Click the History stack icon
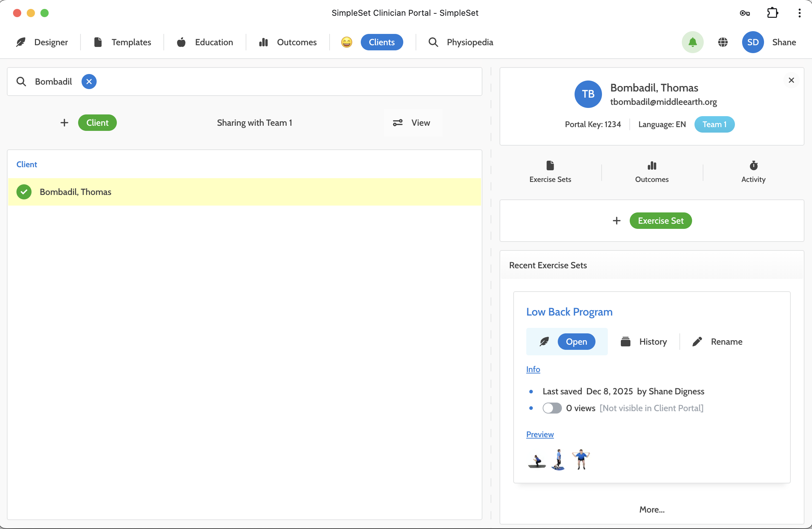812x529 pixels. click(x=626, y=342)
